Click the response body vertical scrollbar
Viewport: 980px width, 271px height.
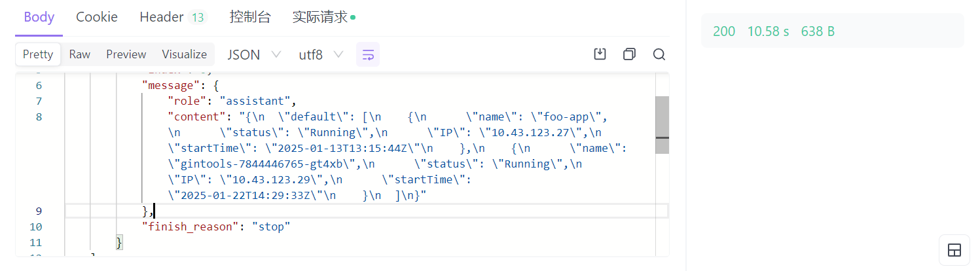tap(662, 124)
